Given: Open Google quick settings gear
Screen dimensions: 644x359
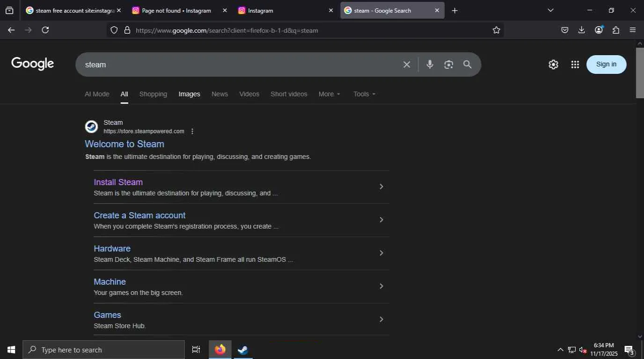Looking at the screenshot, I should pyautogui.click(x=553, y=65).
